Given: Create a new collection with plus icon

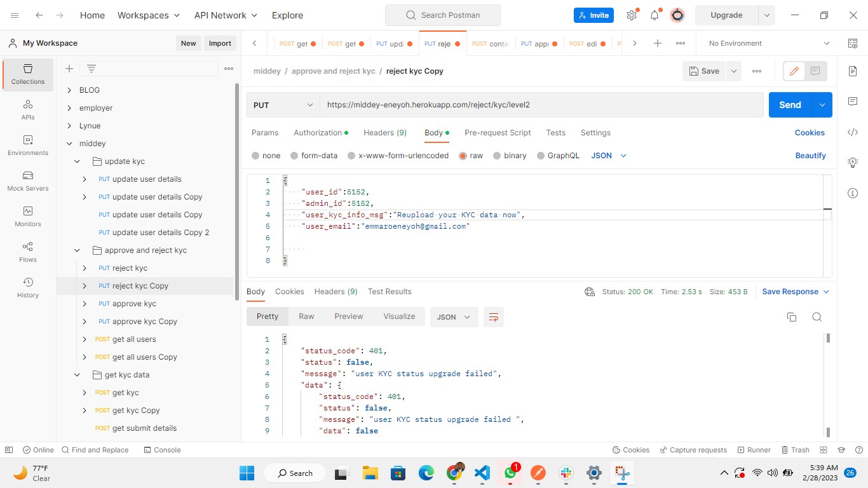Looking at the screenshot, I should [x=69, y=69].
